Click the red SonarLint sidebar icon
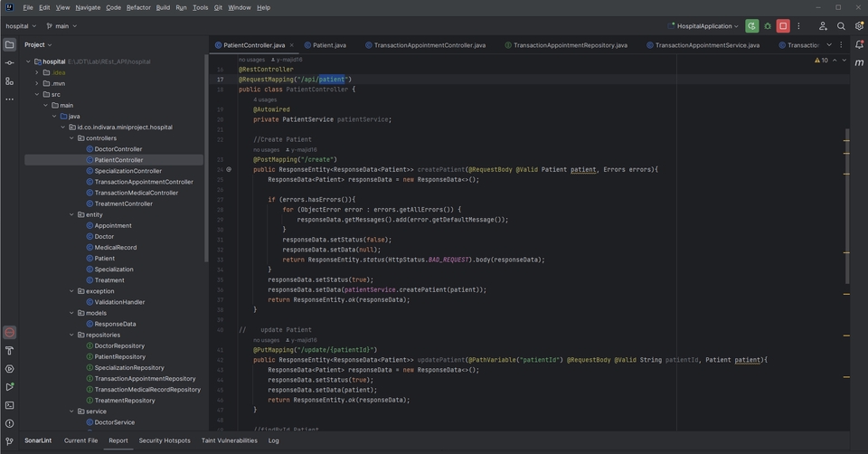The image size is (868, 454). coord(9,333)
